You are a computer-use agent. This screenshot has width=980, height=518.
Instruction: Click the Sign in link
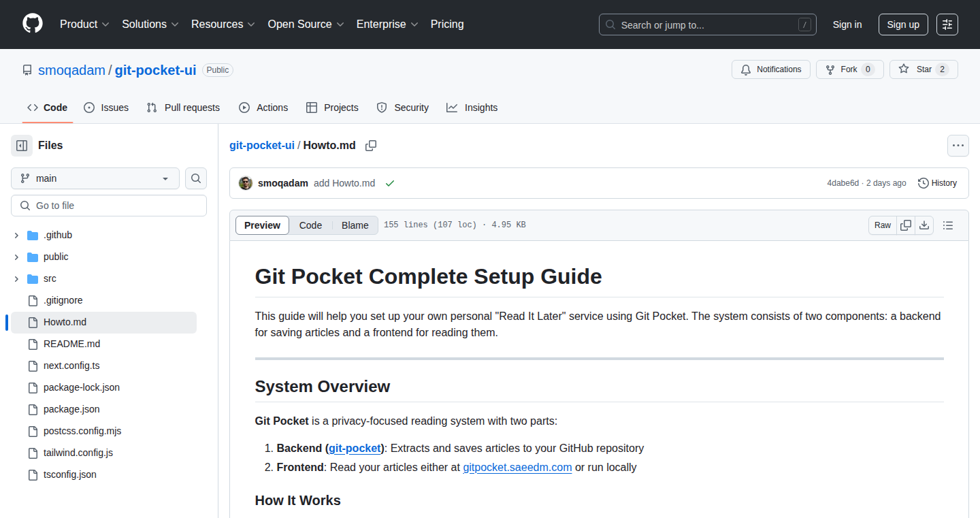click(847, 25)
